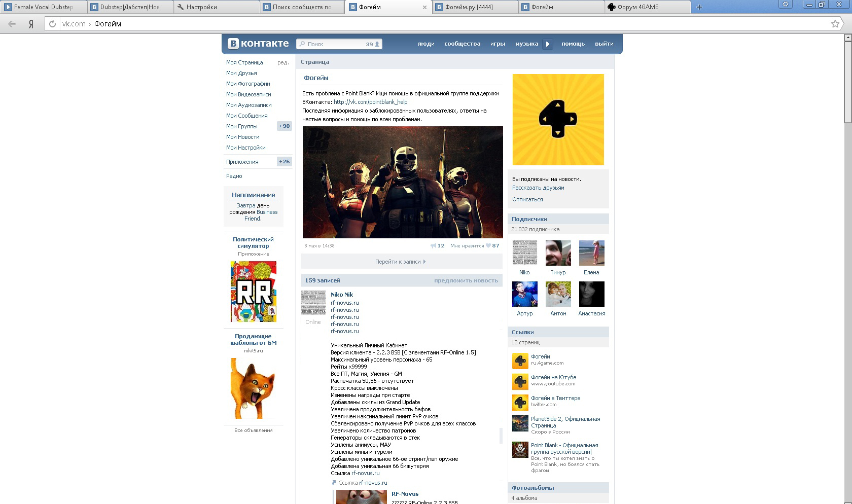The width and height of the screenshot is (852, 504).
Task: Switch to Поиск сообществ tab
Action: click(x=302, y=7)
